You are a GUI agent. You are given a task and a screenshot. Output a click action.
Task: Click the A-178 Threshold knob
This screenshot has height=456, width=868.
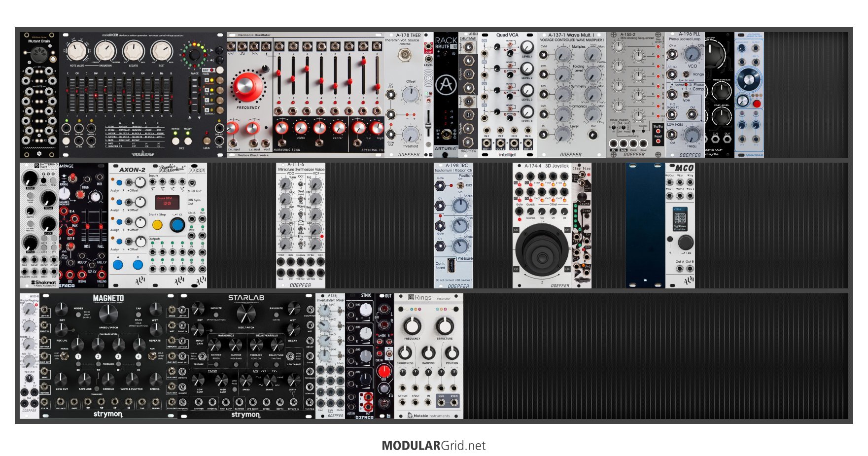tap(410, 134)
